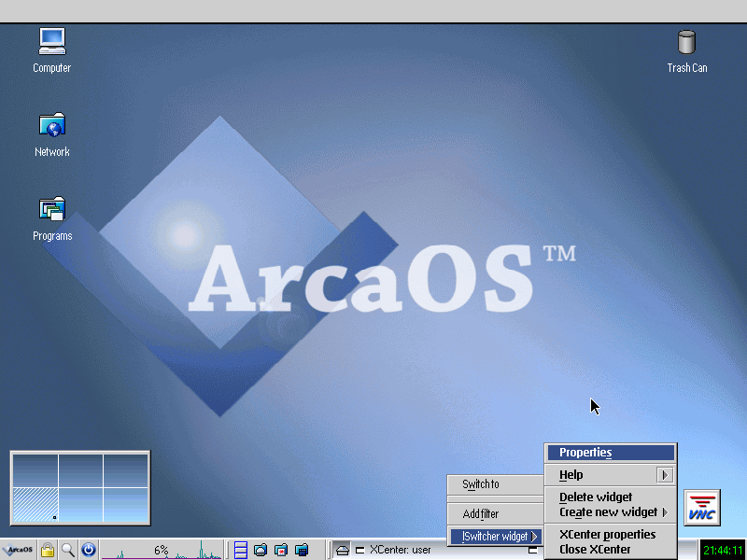Screen dimensions: 747x560
Task: Select Switch to in the context menu
Action: pos(496,484)
